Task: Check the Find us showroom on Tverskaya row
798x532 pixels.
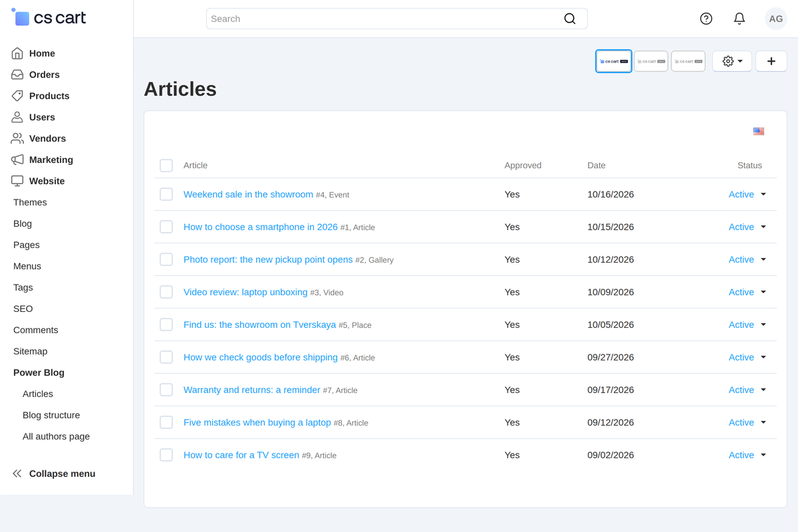Action: coord(166,325)
